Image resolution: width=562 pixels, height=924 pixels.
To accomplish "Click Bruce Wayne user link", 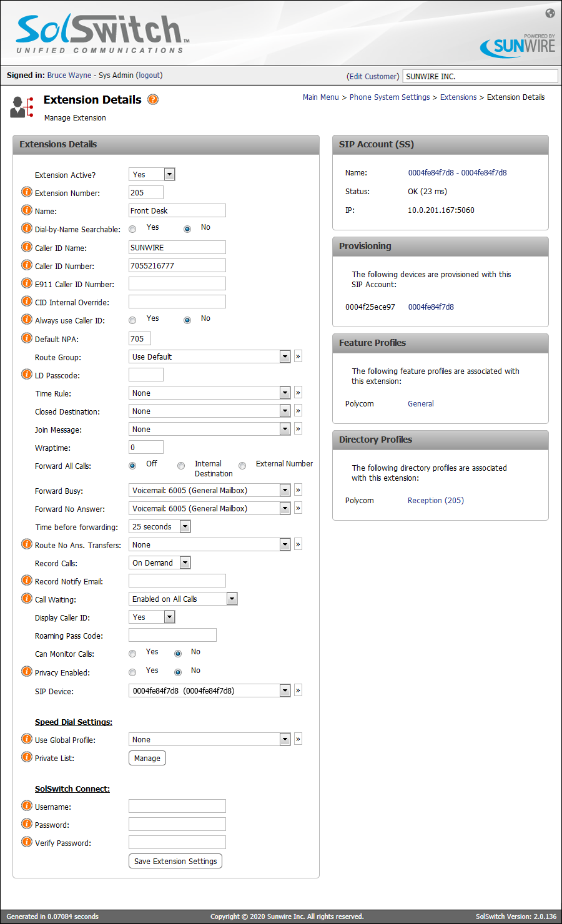I will (69, 76).
